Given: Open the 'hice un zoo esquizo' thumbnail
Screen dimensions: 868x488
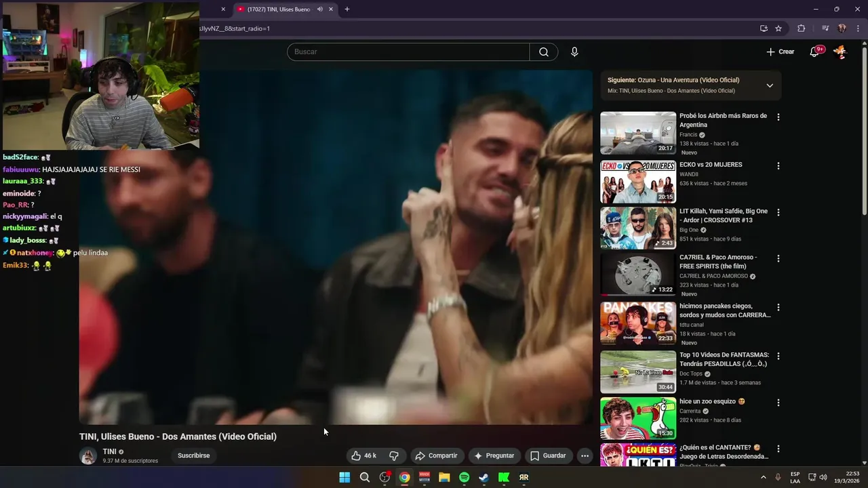Looking at the screenshot, I should pos(638,418).
